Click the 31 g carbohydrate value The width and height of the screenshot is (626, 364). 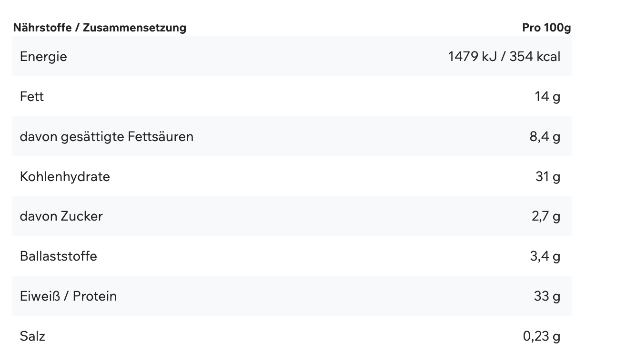pyautogui.click(x=548, y=177)
